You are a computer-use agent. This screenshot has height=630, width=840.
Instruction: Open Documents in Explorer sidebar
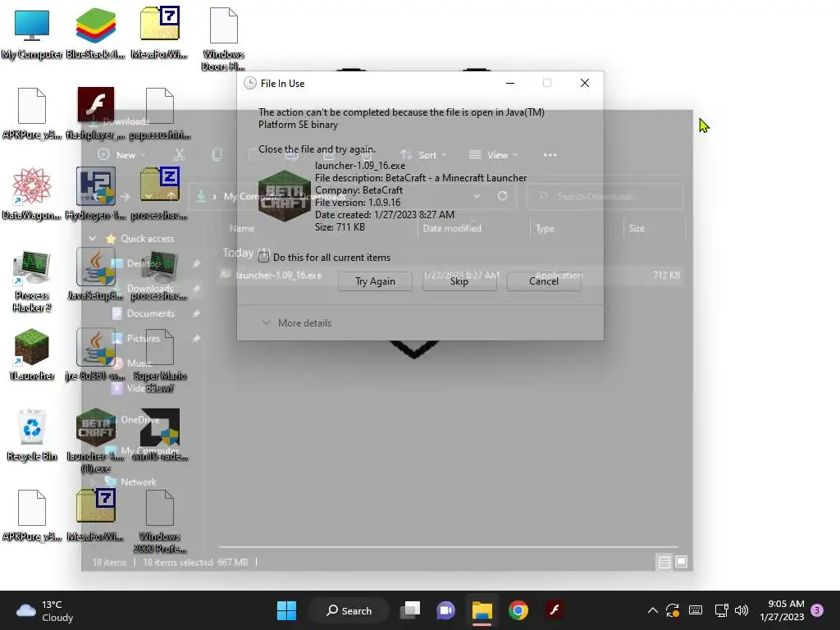(151, 313)
